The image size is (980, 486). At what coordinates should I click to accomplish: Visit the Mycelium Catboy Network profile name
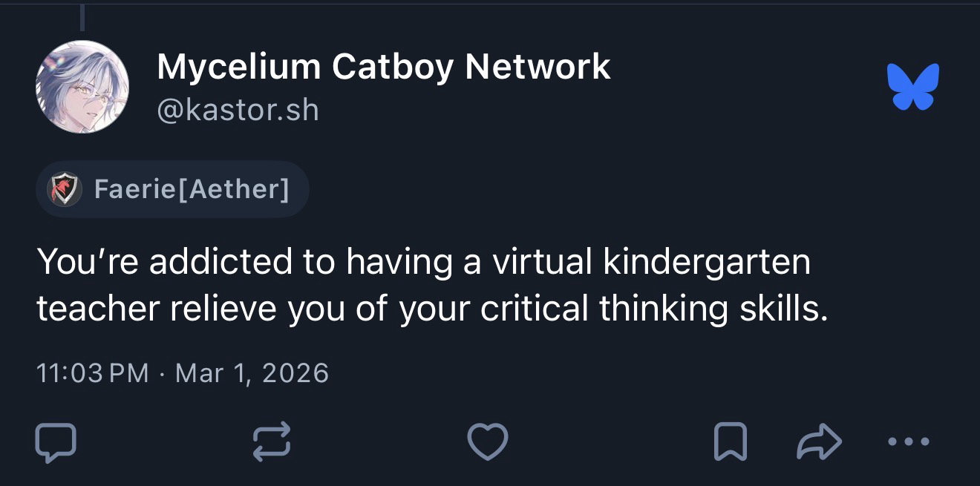click(x=383, y=67)
